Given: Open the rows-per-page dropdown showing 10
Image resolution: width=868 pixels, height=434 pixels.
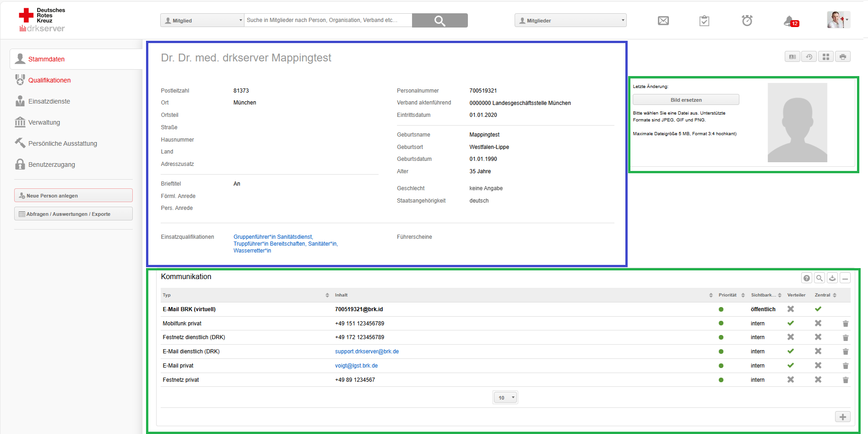Looking at the screenshot, I should tap(505, 398).
